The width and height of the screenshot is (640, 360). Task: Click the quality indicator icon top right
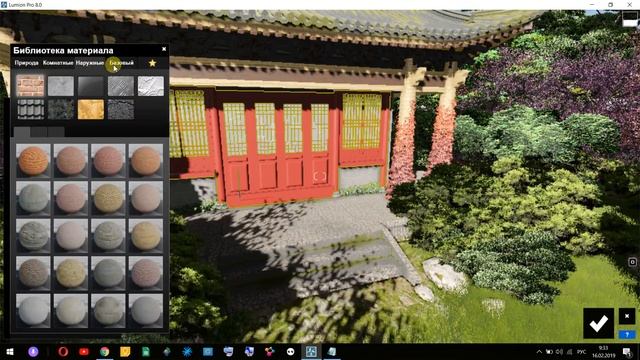(630, 19)
